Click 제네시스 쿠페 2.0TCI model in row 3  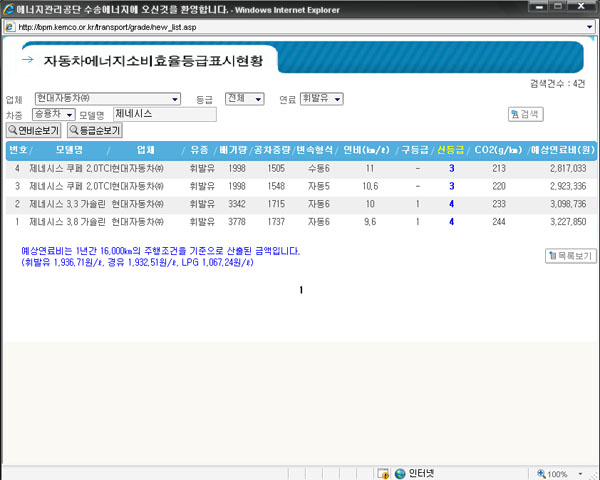(70, 186)
